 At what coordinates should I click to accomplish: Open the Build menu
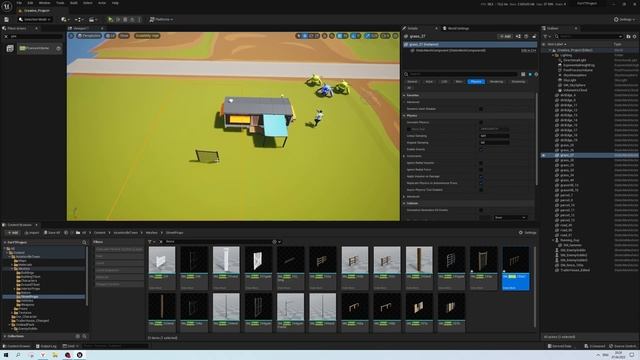point(73,3)
